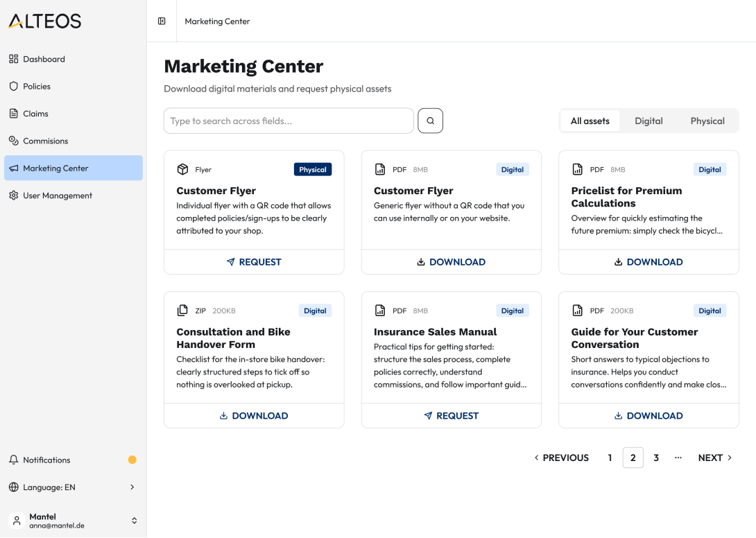
Task: Go to the PREVIOUS page
Action: click(561, 458)
